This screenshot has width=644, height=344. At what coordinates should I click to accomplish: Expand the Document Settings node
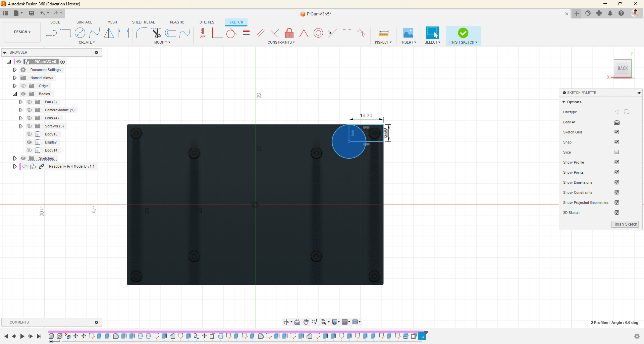15,70
